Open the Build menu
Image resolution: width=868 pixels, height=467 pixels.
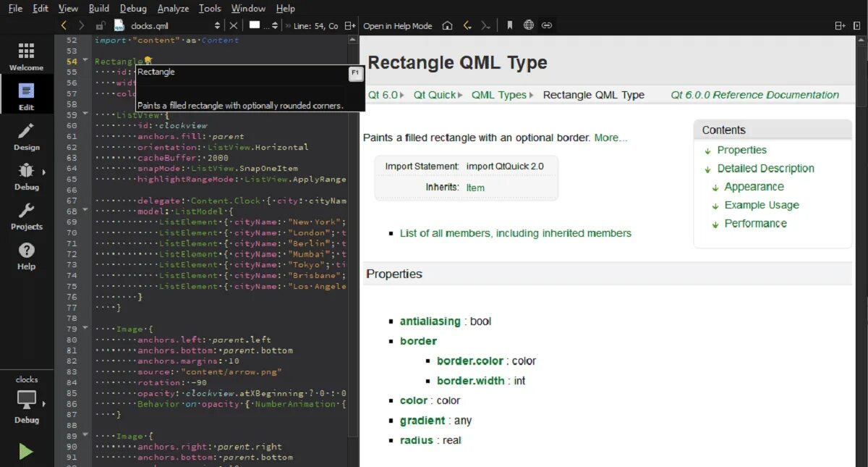99,8
